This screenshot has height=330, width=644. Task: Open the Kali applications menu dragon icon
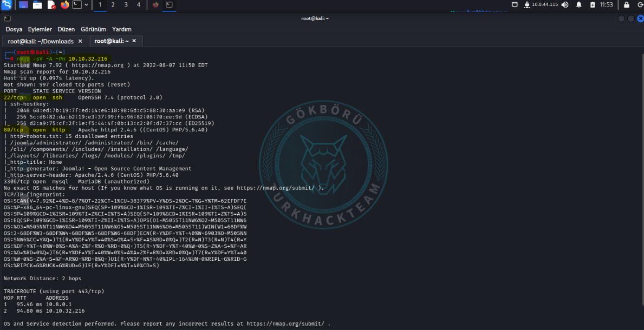(8, 5)
